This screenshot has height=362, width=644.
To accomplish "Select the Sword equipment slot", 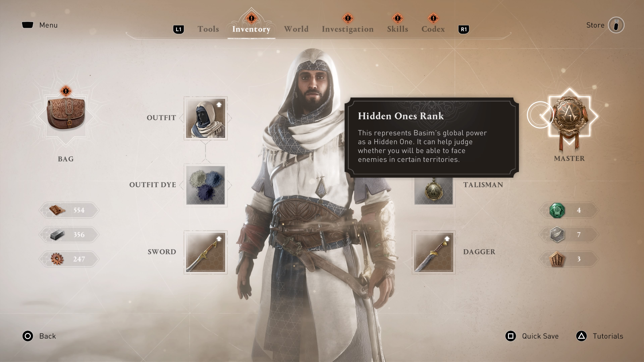I will 204,252.
